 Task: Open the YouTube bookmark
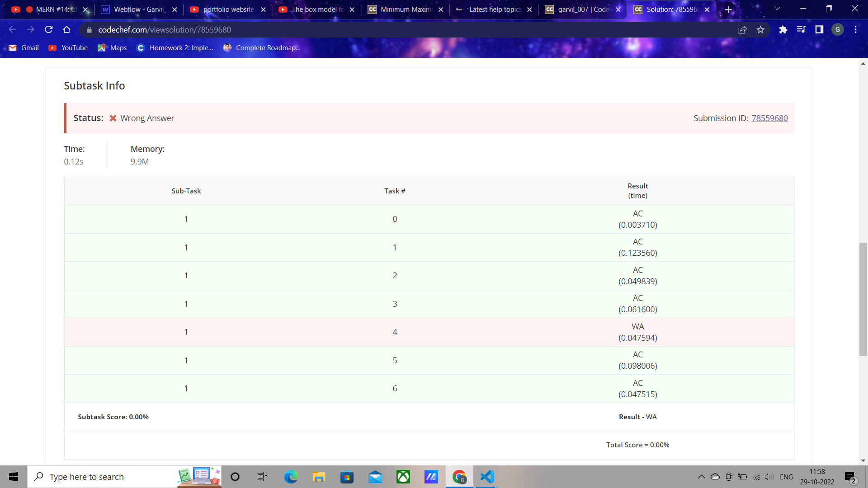pos(68,47)
